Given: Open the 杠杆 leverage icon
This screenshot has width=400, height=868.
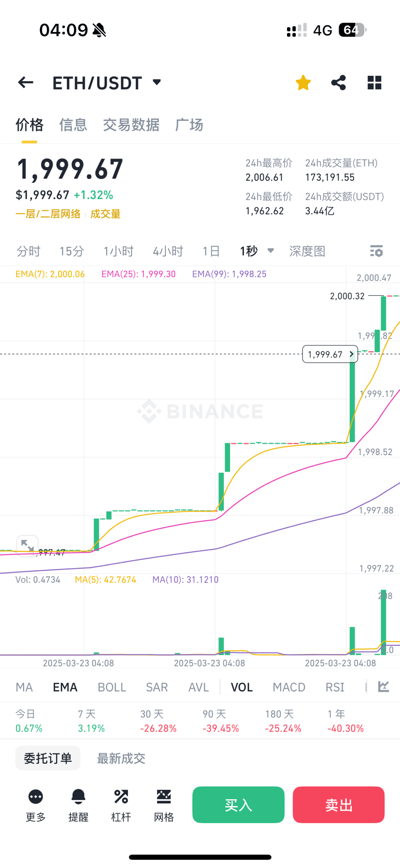Looking at the screenshot, I should [120, 803].
